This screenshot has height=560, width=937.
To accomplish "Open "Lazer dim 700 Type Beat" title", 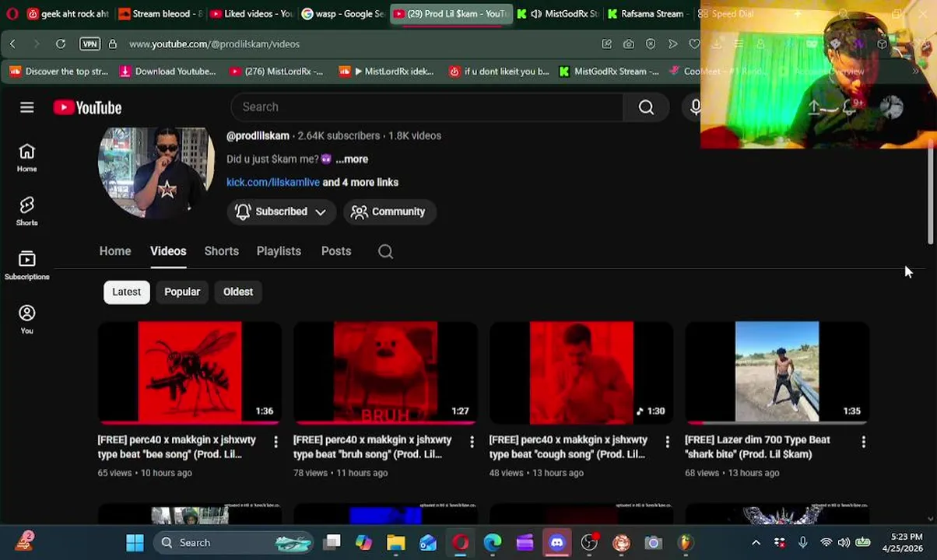I will pyautogui.click(x=757, y=446).
